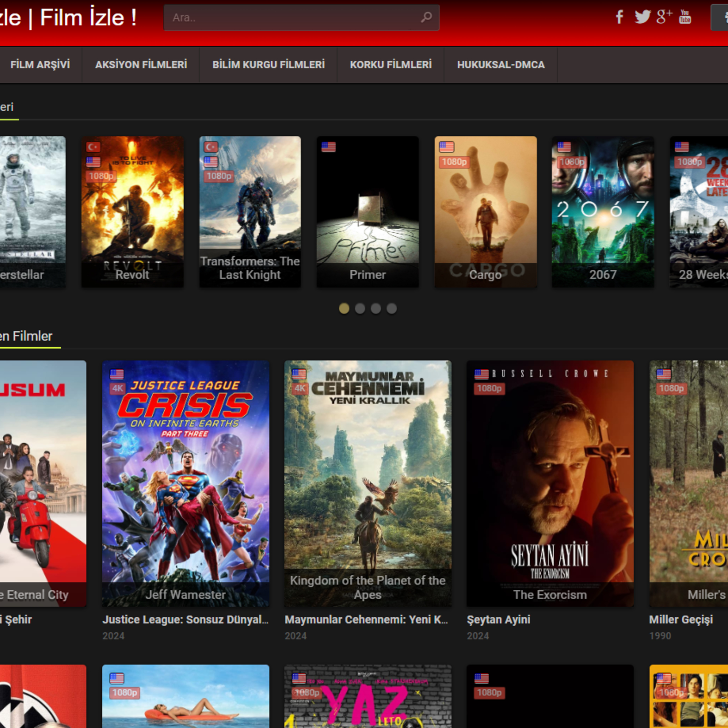Open the Şeytan Ayini title link
Viewport: 728px width, 728px height.
(x=498, y=620)
